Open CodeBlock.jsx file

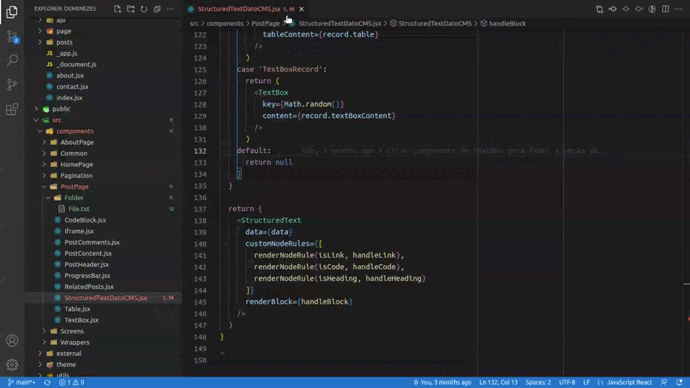pos(85,220)
